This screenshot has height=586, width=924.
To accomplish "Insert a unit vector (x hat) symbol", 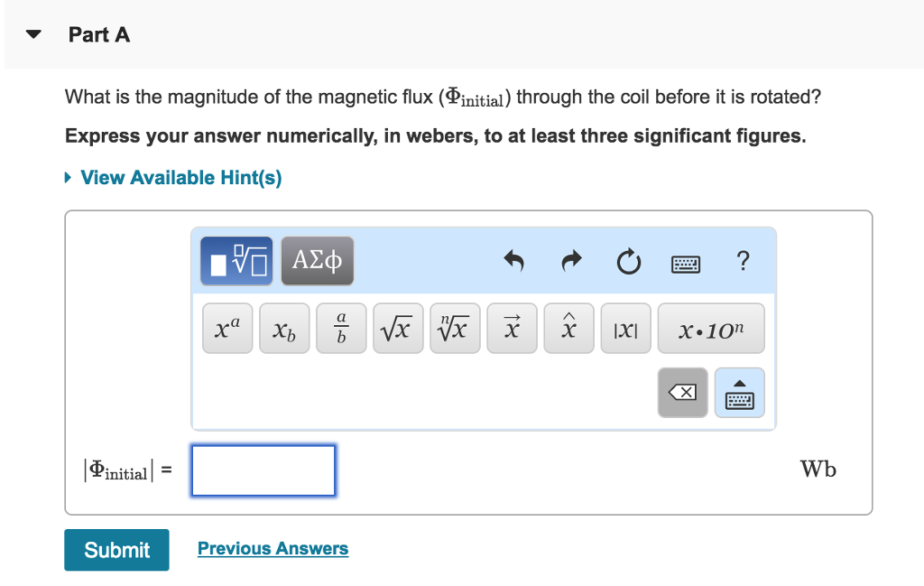I will point(568,328).
